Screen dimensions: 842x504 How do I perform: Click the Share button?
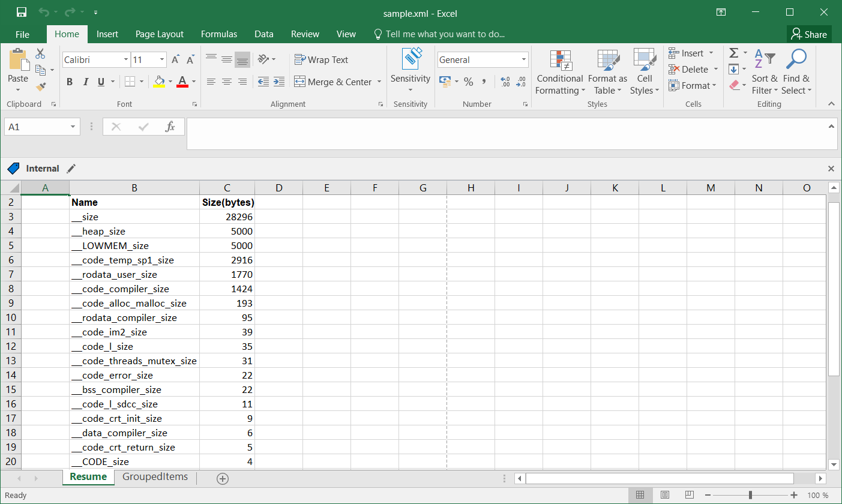point(809,34)
